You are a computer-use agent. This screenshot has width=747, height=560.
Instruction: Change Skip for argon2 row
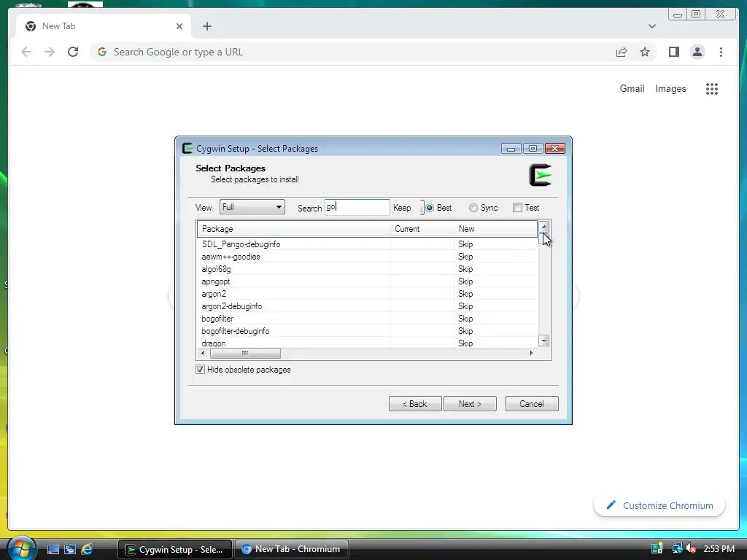click(465, 293)
